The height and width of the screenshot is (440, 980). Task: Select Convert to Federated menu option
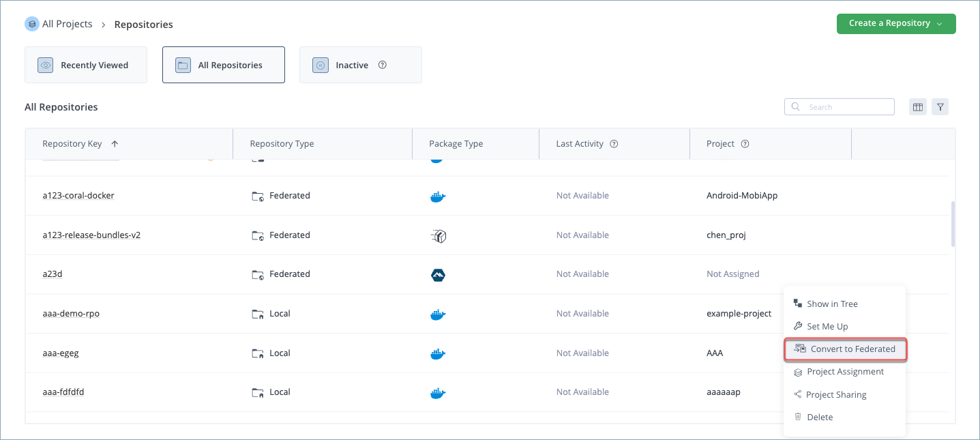tap(845, 349)
